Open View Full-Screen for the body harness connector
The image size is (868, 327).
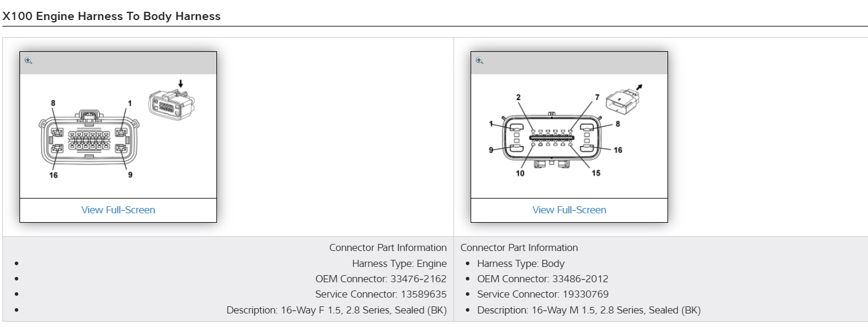tap(569, 210)
